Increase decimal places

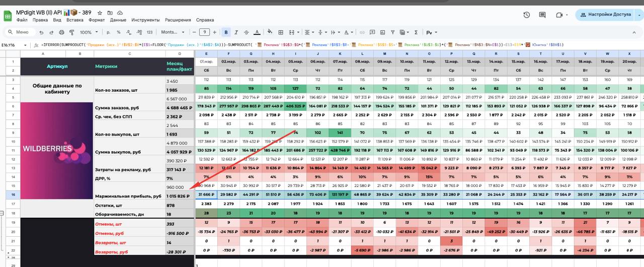pos(139,32)
